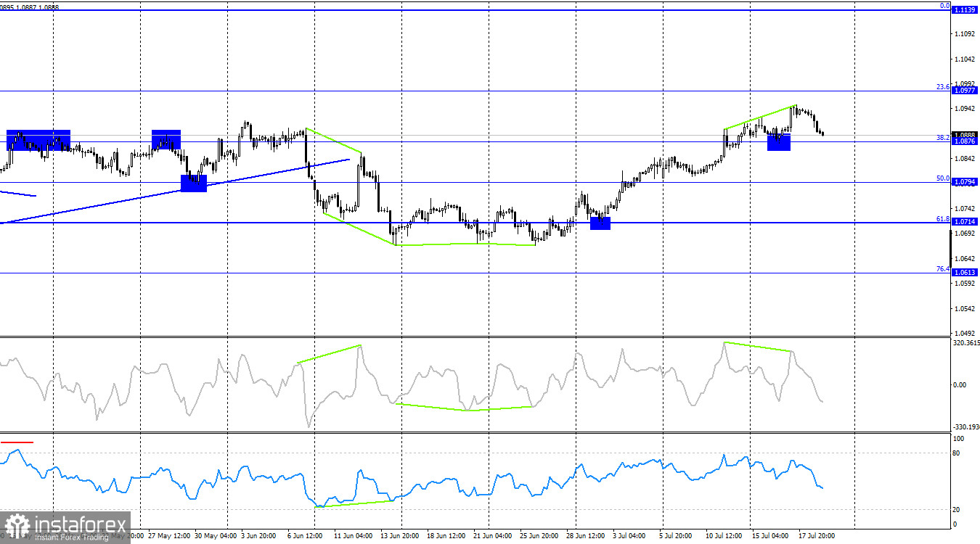Viewport: 980px width, 544px height.
Task: Click the 20 value on RSI scale
Action: [x=957, y=509]
